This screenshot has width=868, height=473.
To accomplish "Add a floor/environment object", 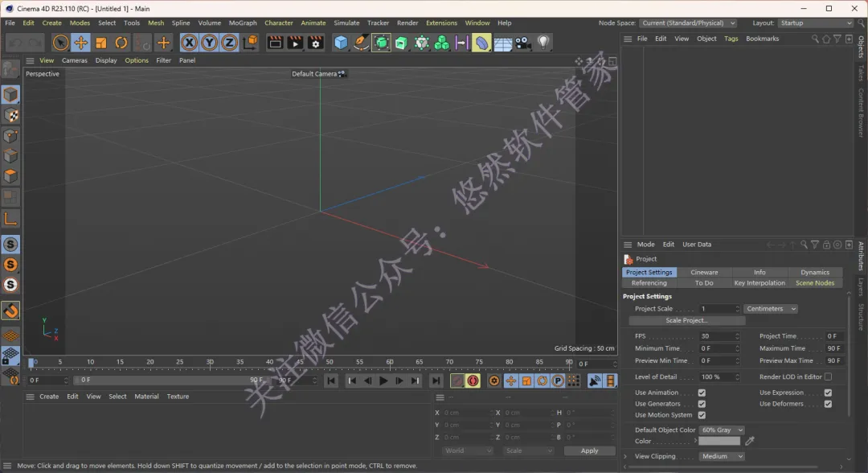I will pos(502,43).
